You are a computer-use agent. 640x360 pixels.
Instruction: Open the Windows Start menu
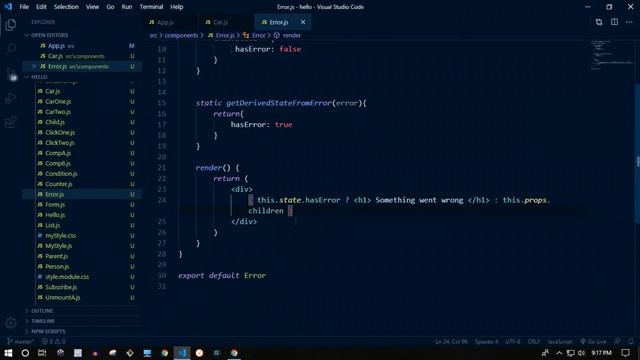click(x=8, y=353)
